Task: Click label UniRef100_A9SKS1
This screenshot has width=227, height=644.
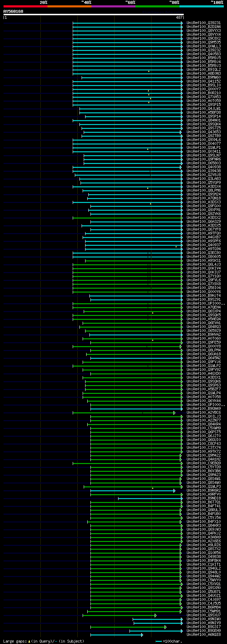Action: click(x=204, y=261)
